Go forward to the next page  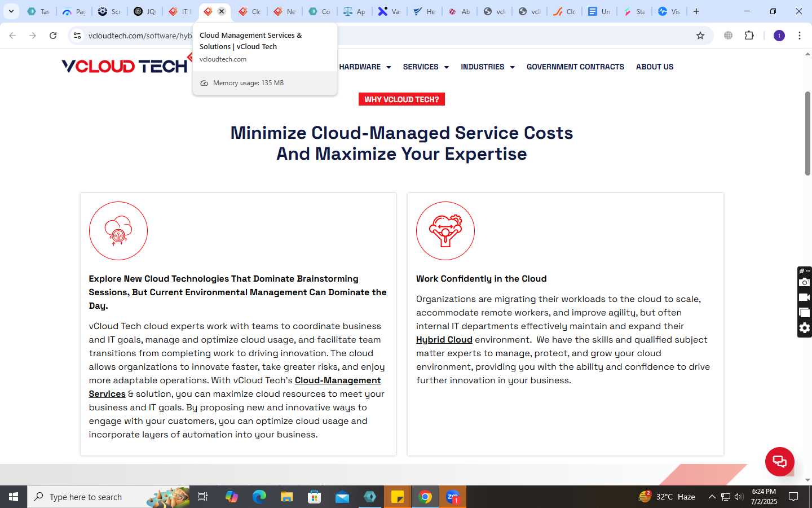(x=33, y=36)
